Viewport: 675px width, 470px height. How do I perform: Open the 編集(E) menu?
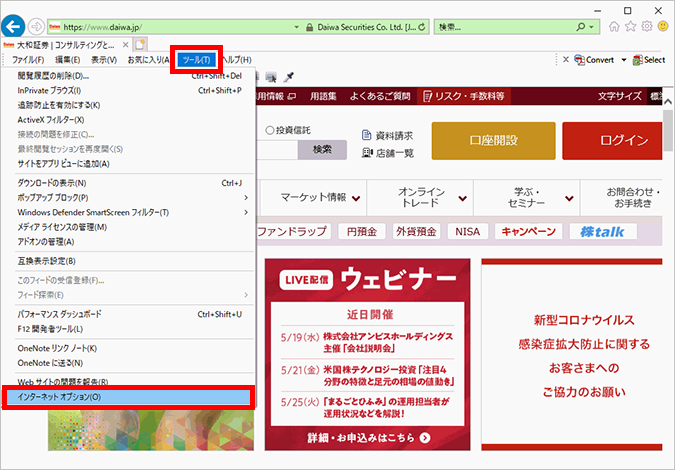point(68,60)
